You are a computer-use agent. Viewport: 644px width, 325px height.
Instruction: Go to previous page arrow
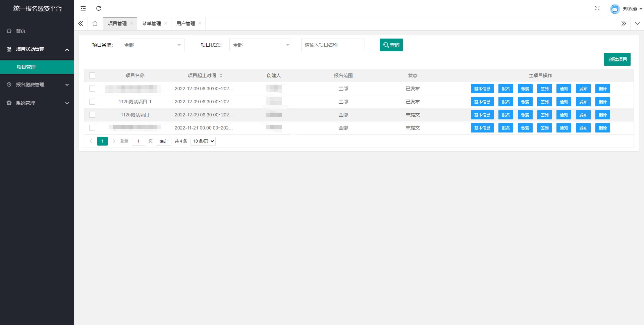coord(91,141)
